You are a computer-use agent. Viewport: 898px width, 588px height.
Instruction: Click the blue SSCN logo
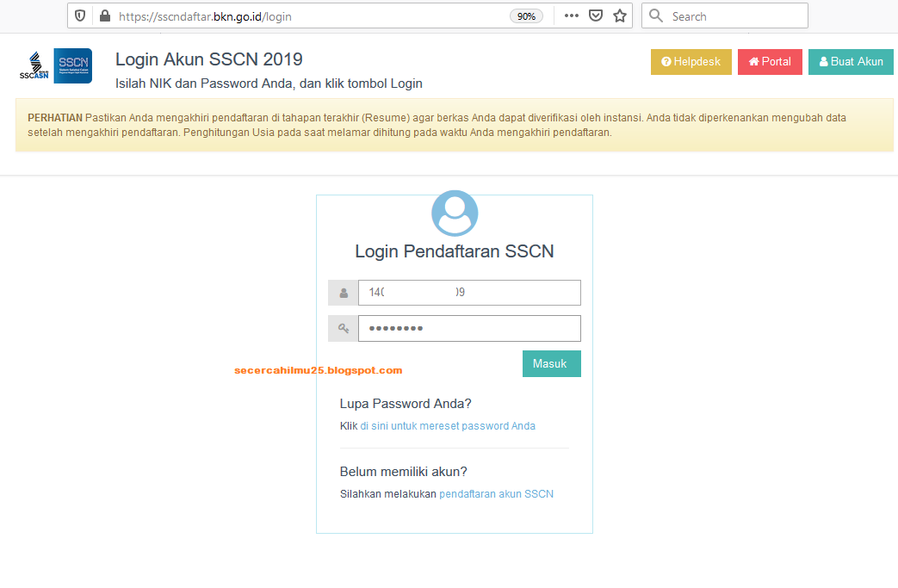pyautogui.click(x=72, y=65)
